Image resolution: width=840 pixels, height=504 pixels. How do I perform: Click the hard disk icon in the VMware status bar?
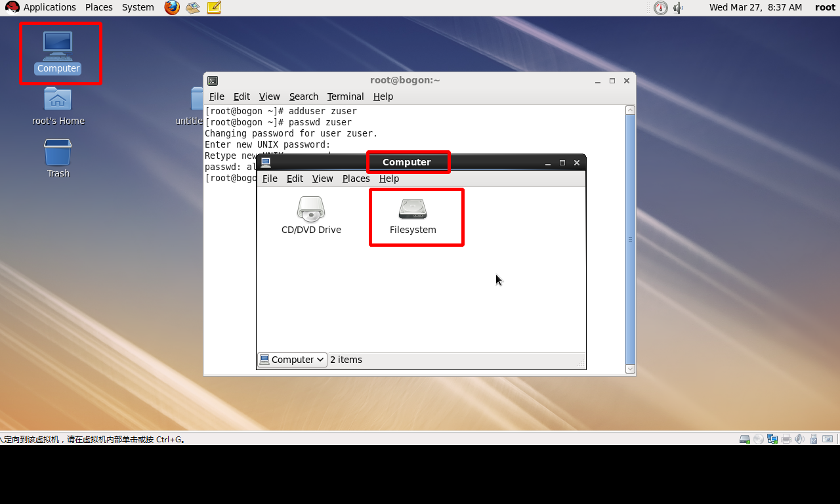coord(744,439)
